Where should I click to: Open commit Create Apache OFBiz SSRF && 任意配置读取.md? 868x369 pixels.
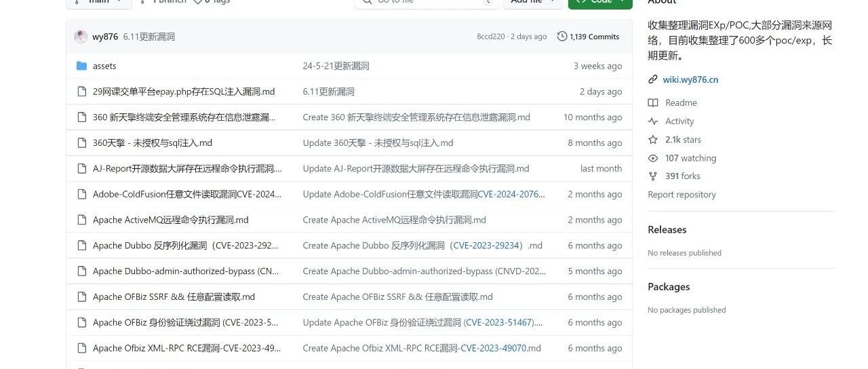click(x=397, y=297)
